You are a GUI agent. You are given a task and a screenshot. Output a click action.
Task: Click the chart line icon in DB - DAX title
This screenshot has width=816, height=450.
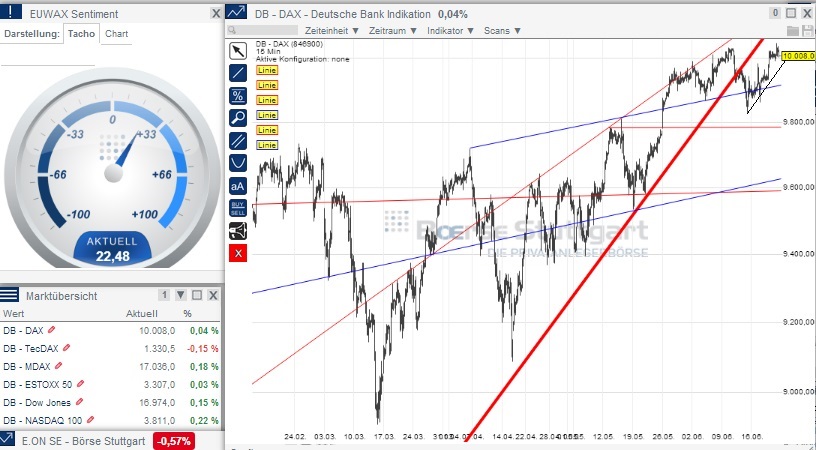237,12
